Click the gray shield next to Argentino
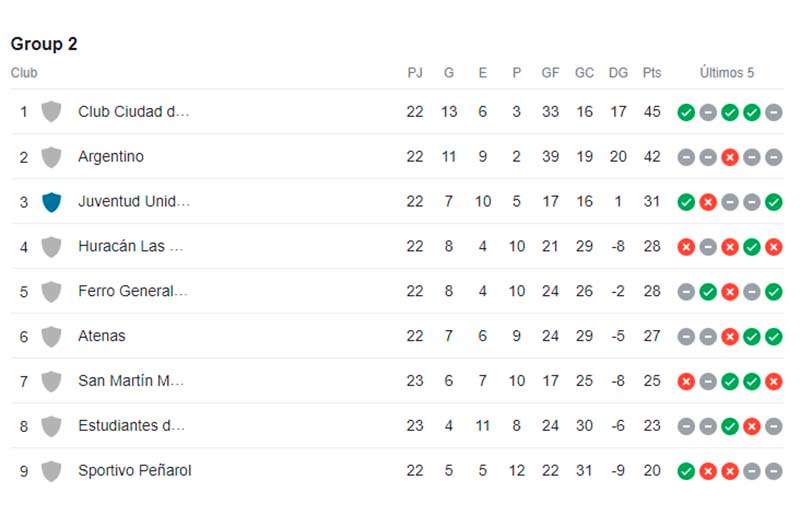The height and width of the screenshot is (530, 800). 51,157
